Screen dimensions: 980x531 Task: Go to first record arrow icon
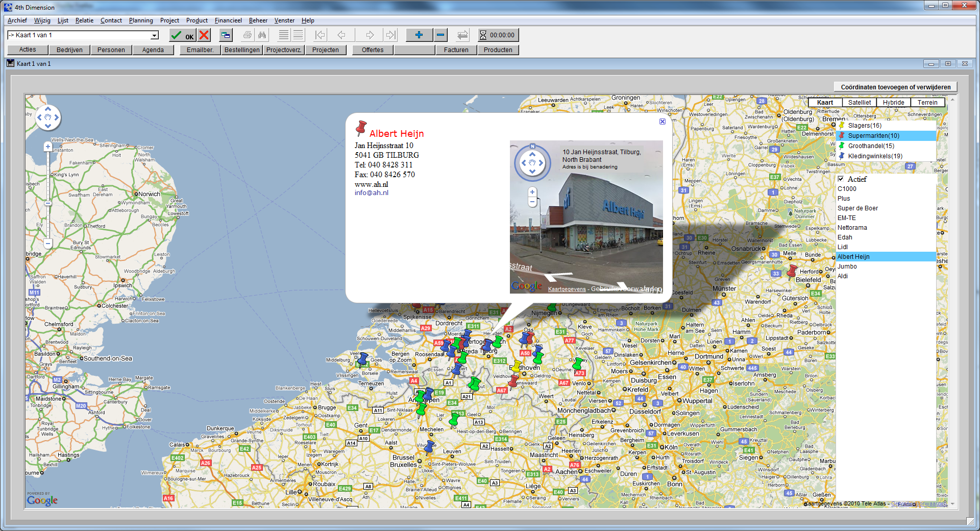coord(320,35)
